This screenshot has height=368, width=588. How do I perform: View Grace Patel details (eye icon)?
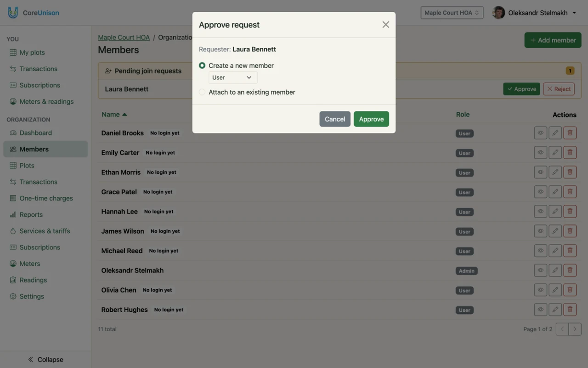coord(541,192)
